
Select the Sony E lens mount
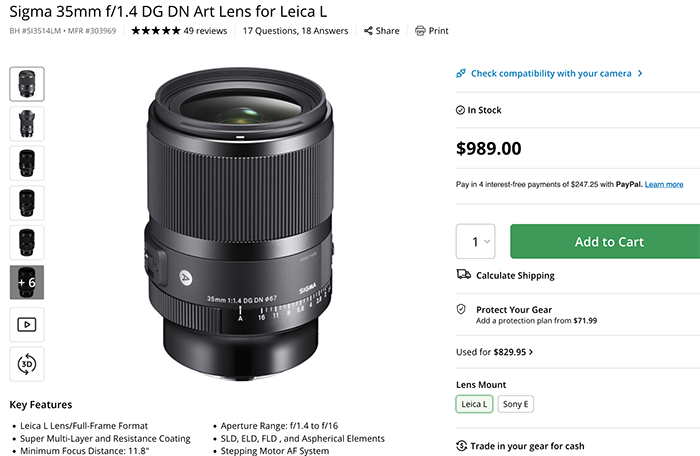coord(514,405)
